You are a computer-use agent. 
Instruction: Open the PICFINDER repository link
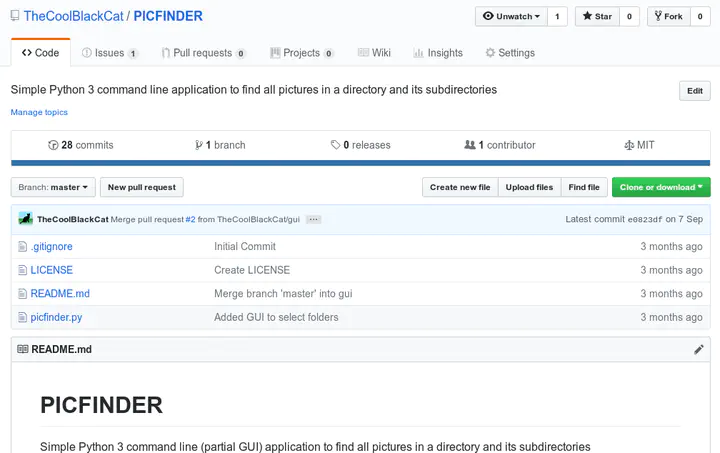click(x=168, y=16)
